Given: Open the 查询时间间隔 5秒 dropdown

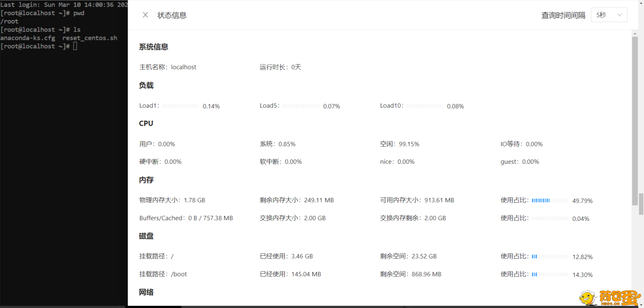Looking at the screenshot, I should pos(609,15).
